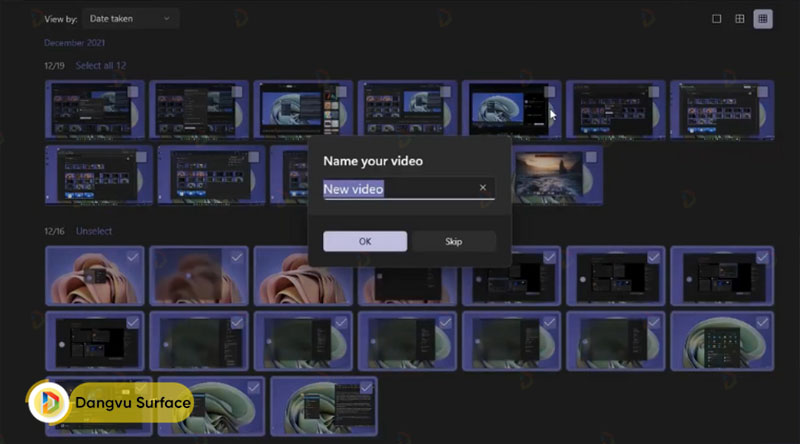
Task: Clear the video name with the X icon
Action: (483, 188)
